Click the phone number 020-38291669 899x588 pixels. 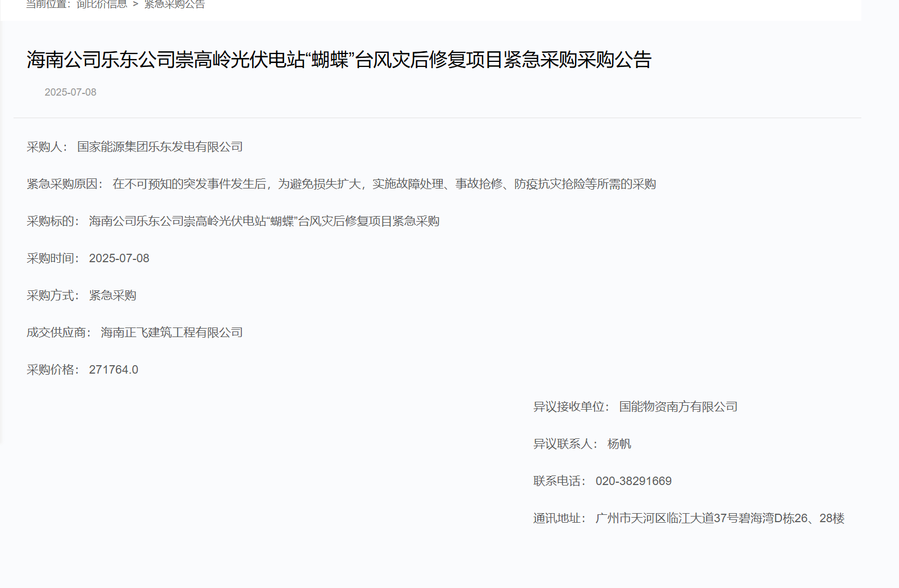click(x=633, y=481)
